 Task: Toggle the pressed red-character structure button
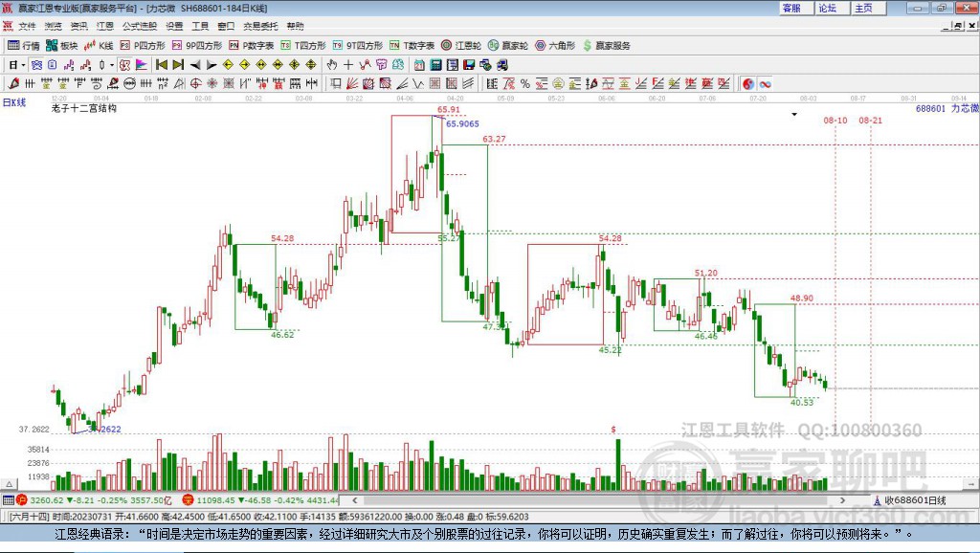point(124,65)
